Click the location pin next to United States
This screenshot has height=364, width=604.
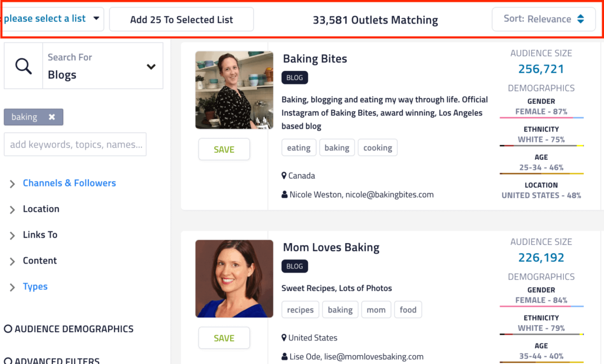[284, 338]
